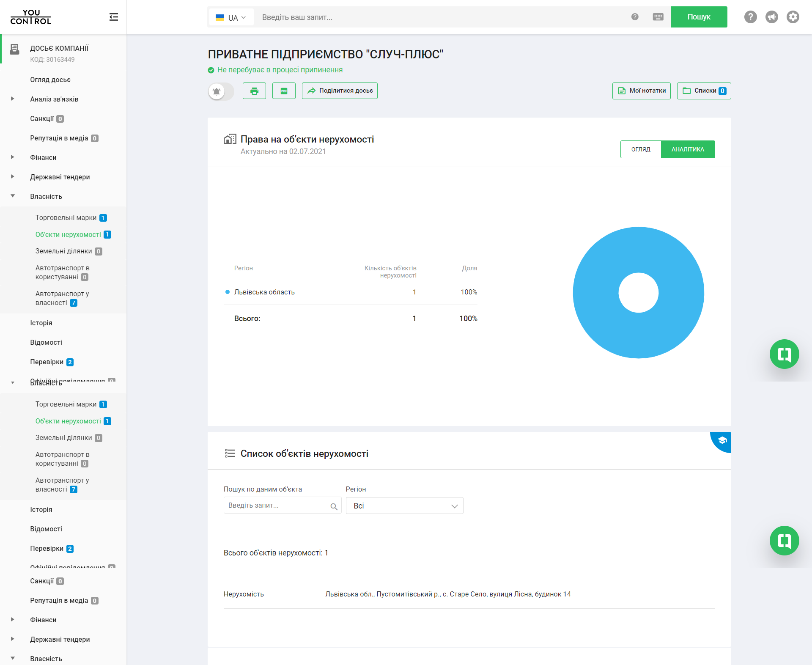Open the lower green chat widget
Image resolution: width=812 pixels, height=665 pixels.
click(785, 541)
